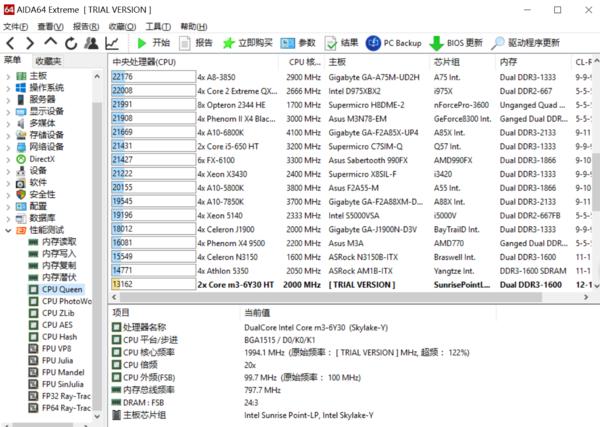Open the graph chart toolbar icon
Image resolution: width=600 pixels, height=427 pixels.
(x=112, y=43)
